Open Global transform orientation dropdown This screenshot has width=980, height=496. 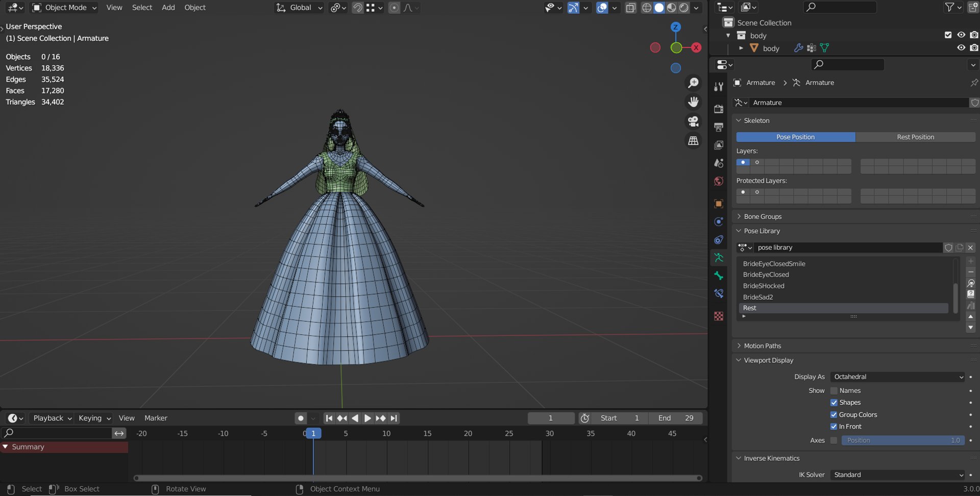click(x=300, y=8)
